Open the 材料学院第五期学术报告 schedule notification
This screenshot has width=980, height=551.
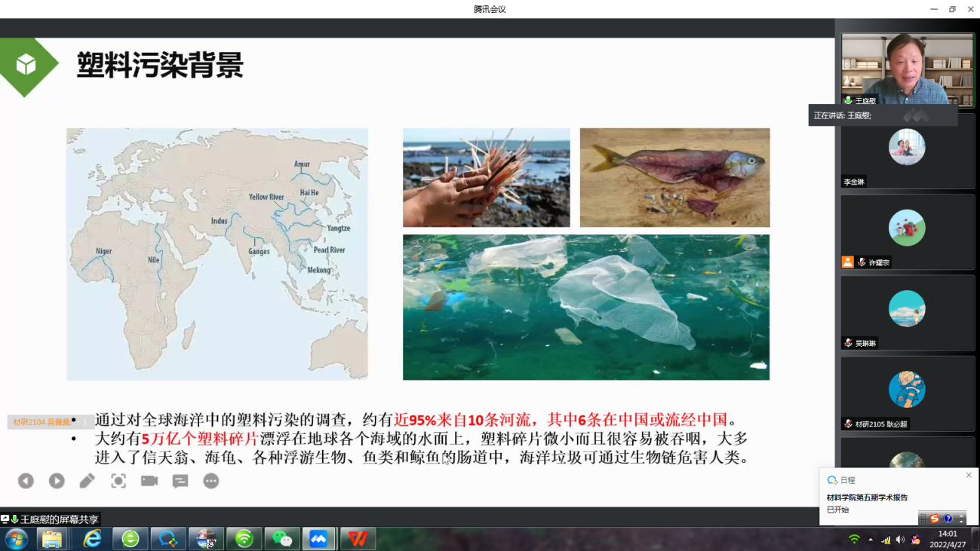click(867, 497)
